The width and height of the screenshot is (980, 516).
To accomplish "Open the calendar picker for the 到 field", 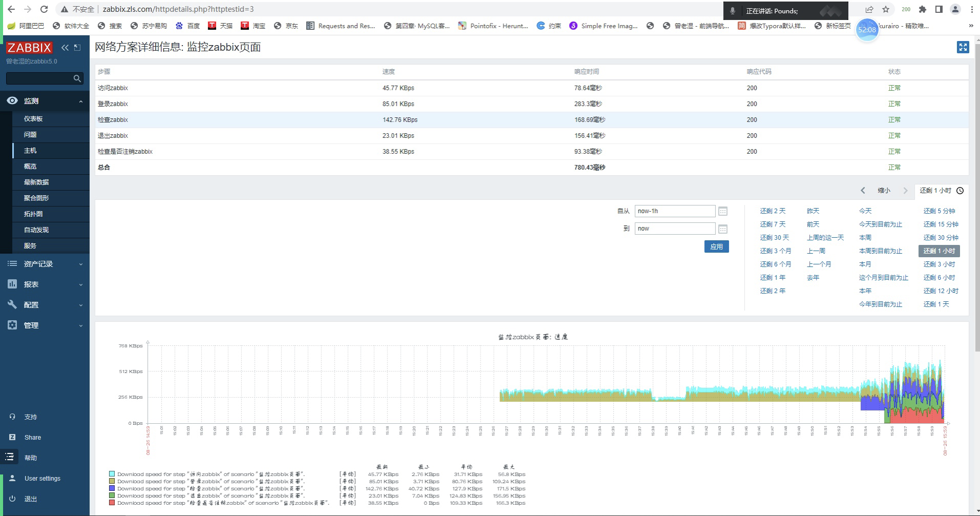I will click(x=723, y=229).
